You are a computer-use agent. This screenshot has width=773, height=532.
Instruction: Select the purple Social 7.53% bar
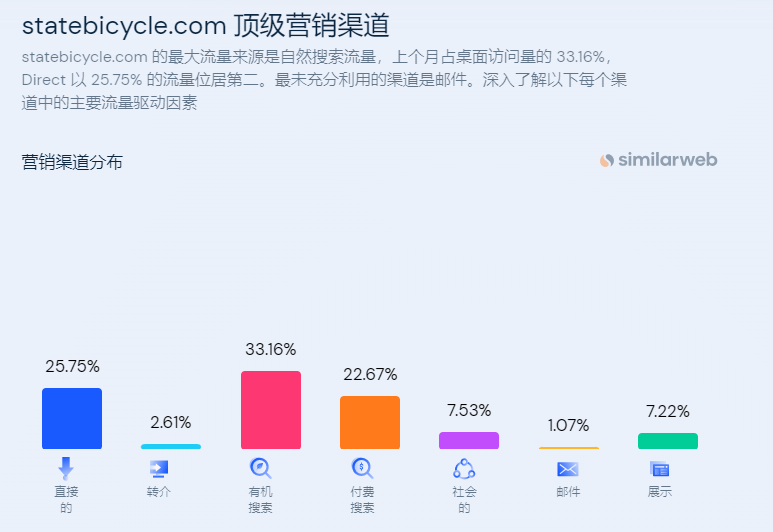point(469,440)
